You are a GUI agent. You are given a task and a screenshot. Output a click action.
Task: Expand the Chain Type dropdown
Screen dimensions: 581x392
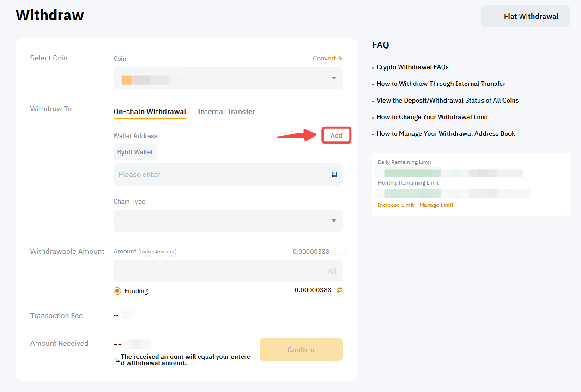click(x=228, y=221)
